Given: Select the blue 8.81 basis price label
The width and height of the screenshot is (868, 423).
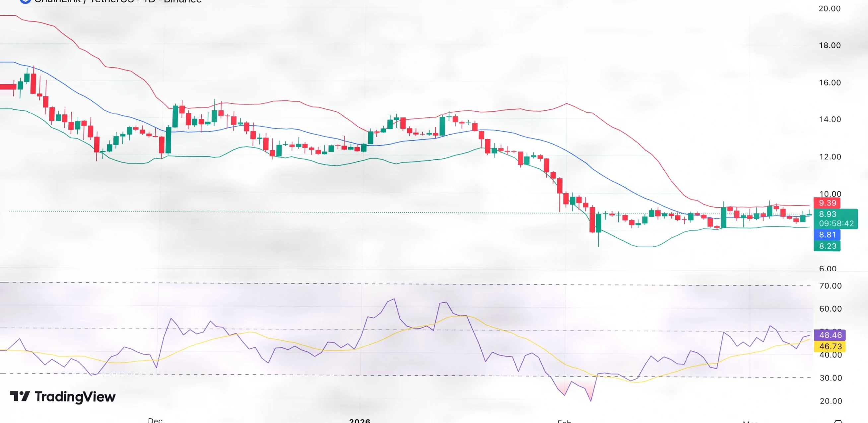Looking at the screenshot, I should (x=827, y=235).
